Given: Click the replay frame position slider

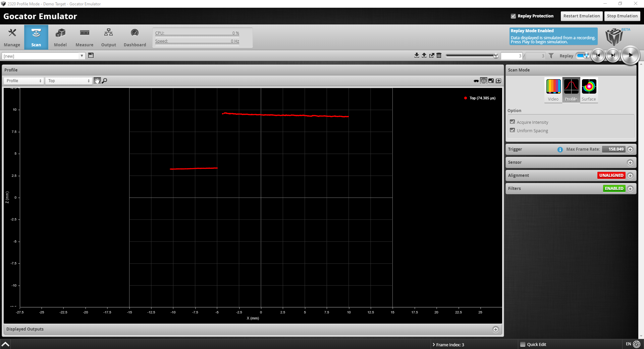Looking at the screenshot, I should (471, 56).
